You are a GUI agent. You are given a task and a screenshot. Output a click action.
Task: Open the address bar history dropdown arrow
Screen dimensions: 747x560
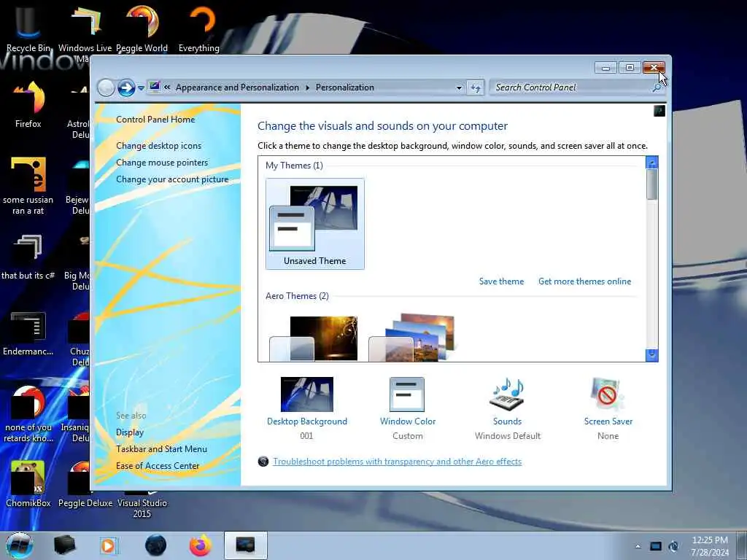(x=459, y=87)
